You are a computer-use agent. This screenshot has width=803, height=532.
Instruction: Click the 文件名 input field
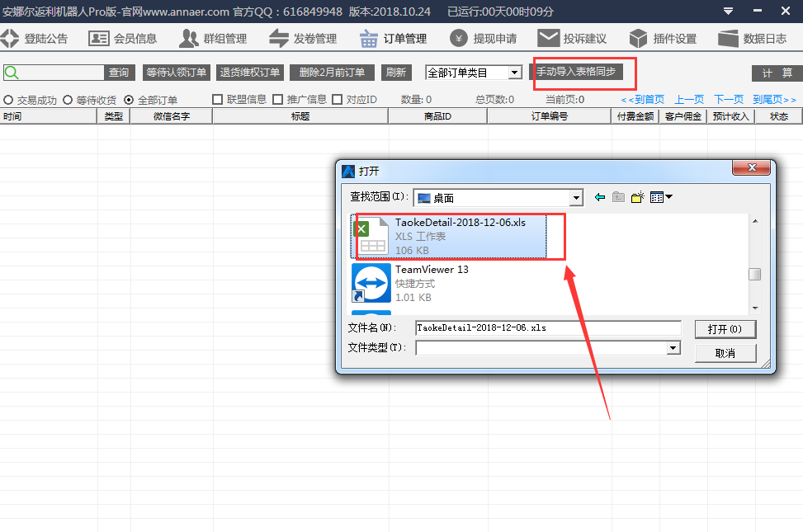(x=548, y=328)
